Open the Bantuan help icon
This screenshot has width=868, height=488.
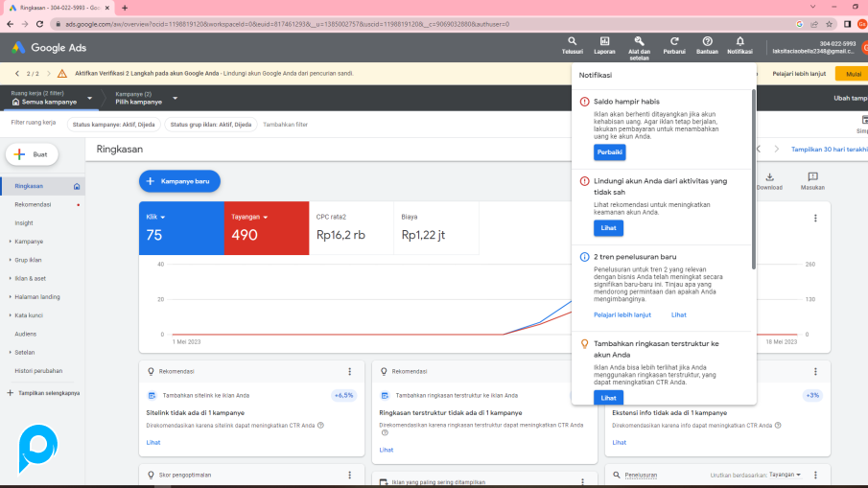(x=708, y=42)
